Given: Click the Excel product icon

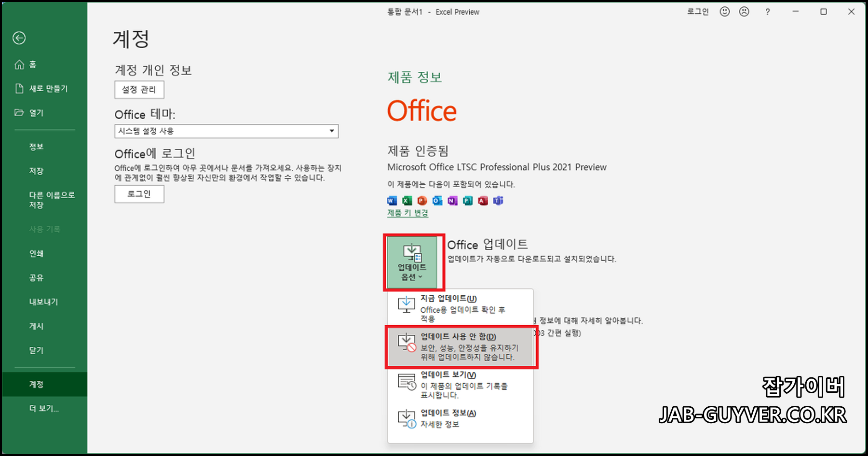Looking at the screenshot, I should (x=407, y=200).
